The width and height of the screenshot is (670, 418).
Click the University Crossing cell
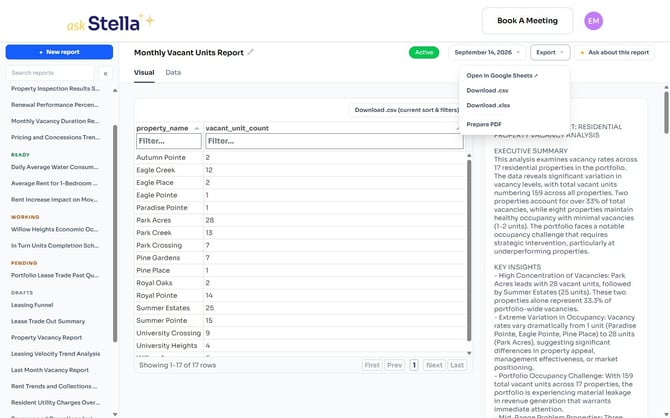168,333
